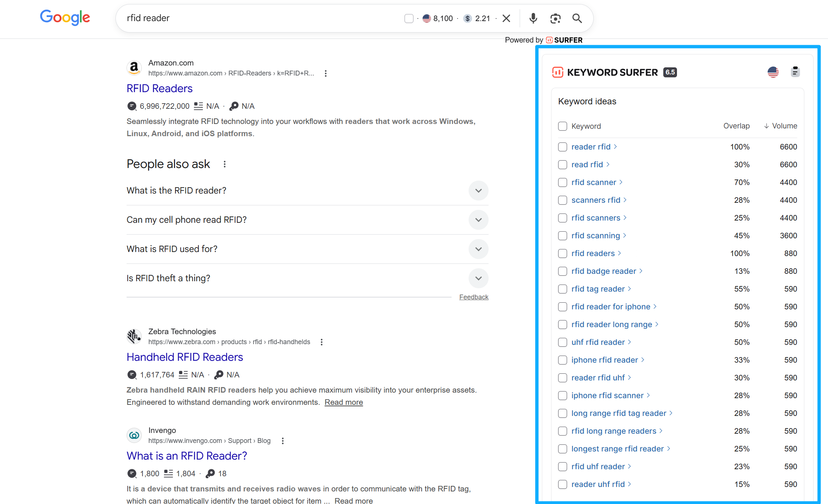This screenshot has height=504, width=828.
Task: Check the 'iphone rfid scanner' box
Action: (563, 396)
